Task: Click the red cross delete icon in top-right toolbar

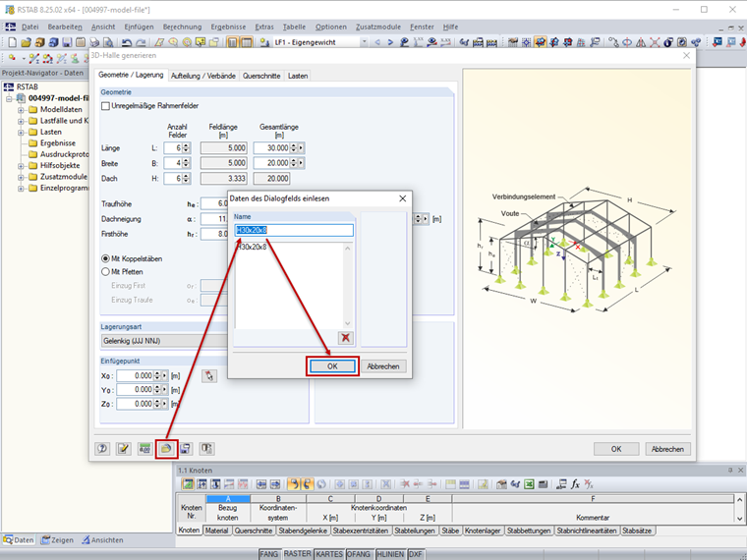Action: pos(655,42)
